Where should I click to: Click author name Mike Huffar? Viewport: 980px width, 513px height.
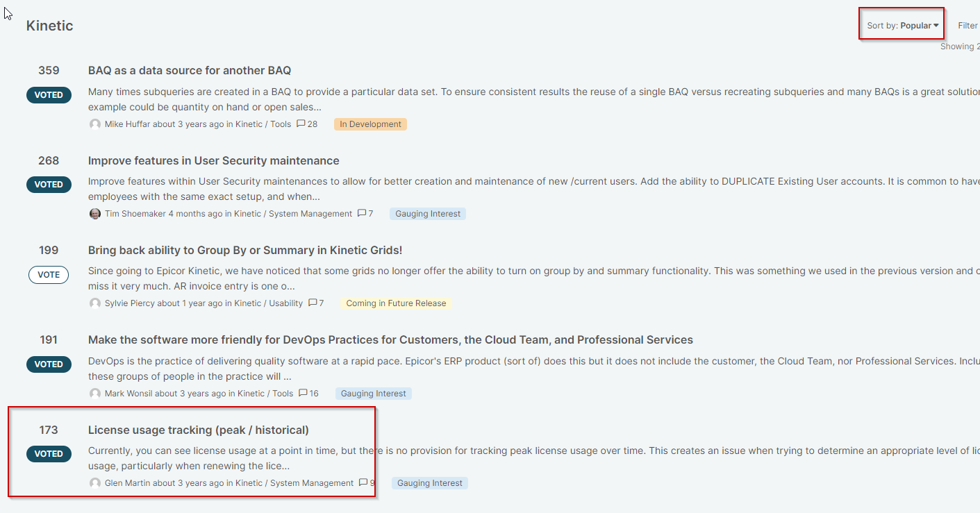point(128,124)
